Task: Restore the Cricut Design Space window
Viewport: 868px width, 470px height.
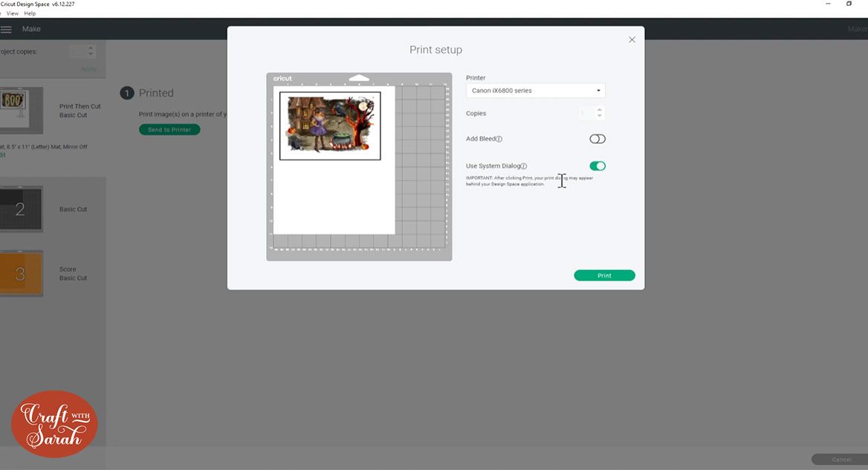Action: (849, 4)
